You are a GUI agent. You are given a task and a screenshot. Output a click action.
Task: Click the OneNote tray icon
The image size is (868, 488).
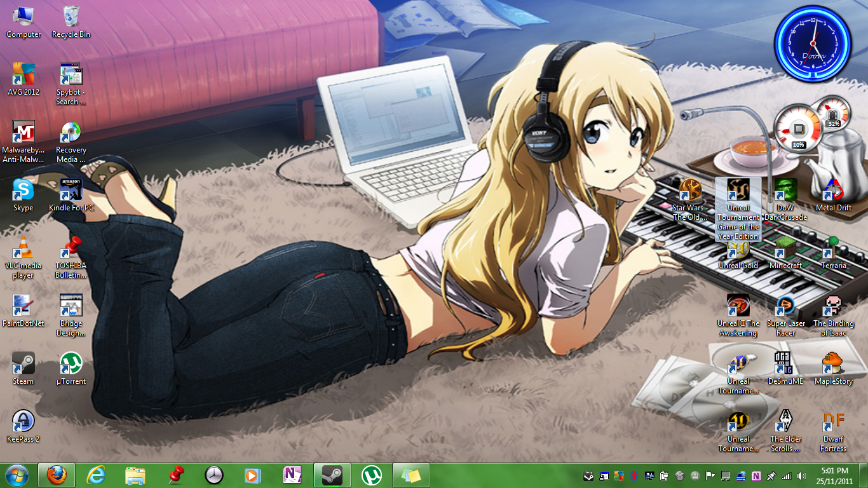756,476
